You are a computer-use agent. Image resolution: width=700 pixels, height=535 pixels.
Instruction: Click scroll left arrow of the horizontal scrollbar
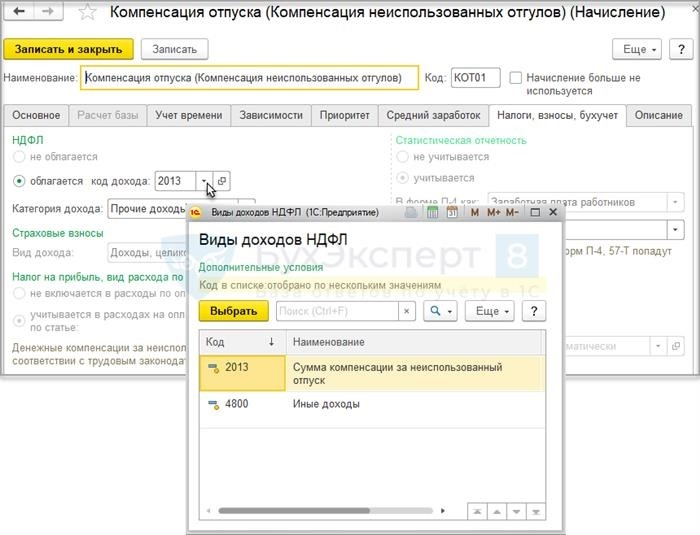(x=208, y=510)
